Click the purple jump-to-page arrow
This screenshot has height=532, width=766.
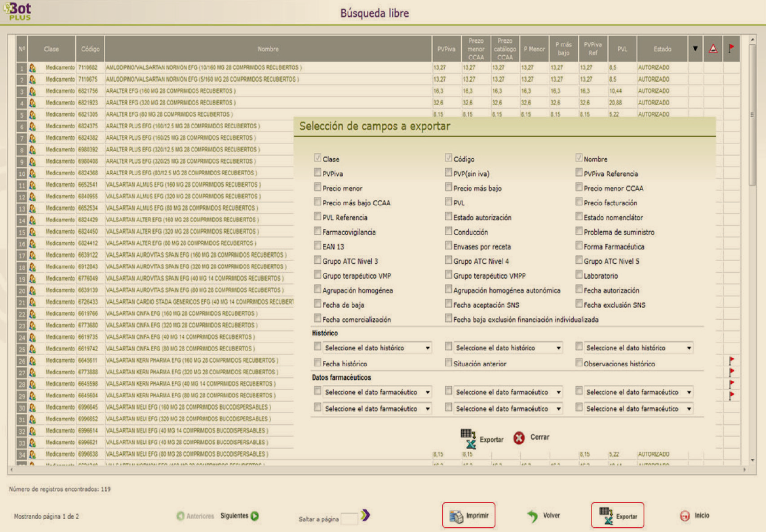[365, 516]
